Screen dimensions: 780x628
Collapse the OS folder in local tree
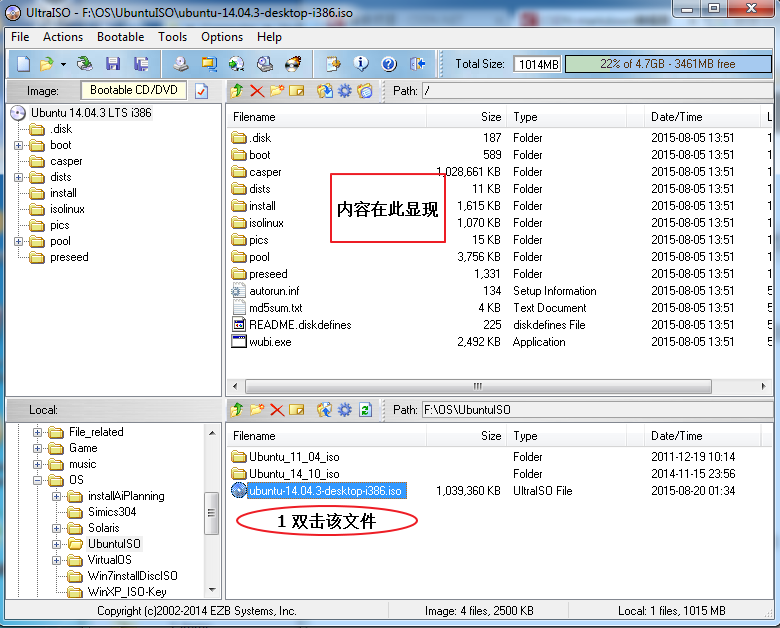pos(37,480)
